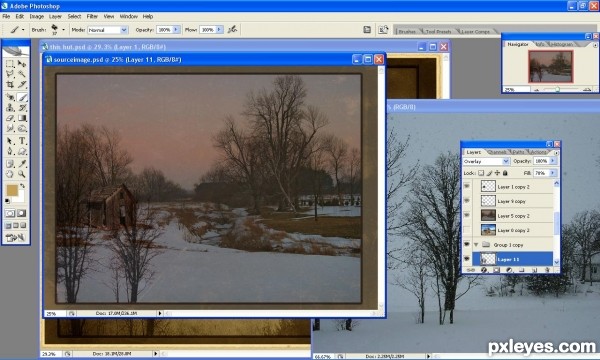Toggle lock all in Layers panel
The width and height of the screenshot is (600, 360).
point(505,173)
